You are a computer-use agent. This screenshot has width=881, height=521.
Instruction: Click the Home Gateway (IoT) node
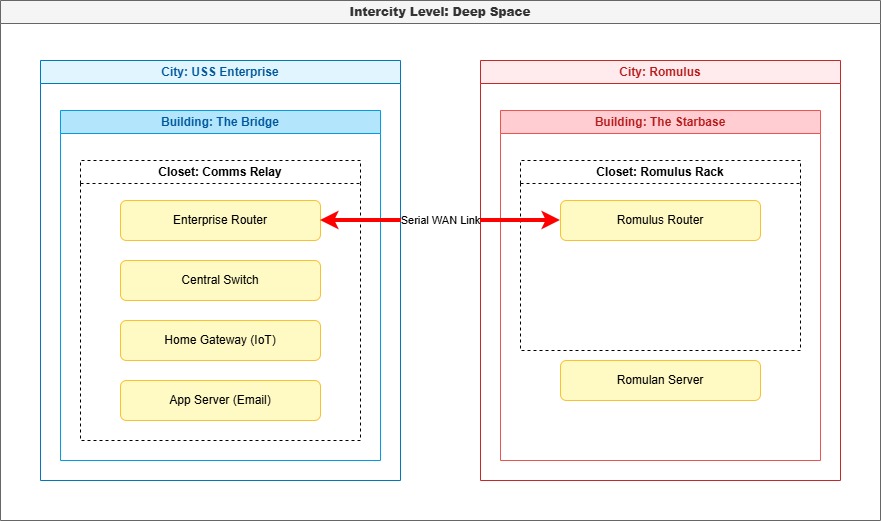point(220,340)
